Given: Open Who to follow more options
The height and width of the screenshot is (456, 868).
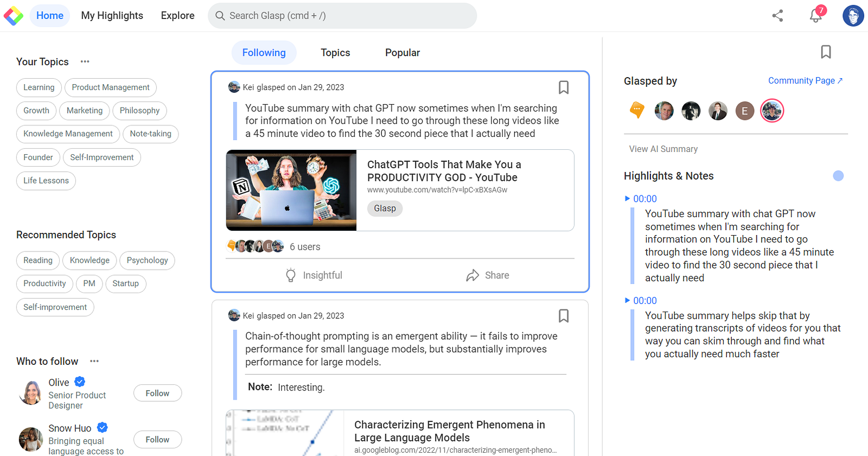Looking at the screenshot, I should tap(94, 361).
